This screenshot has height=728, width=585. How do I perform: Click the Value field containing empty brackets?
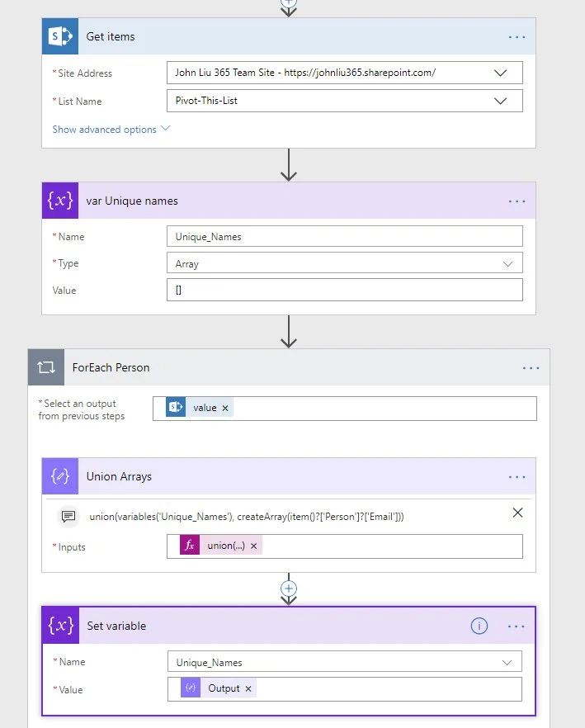[344, 290]
